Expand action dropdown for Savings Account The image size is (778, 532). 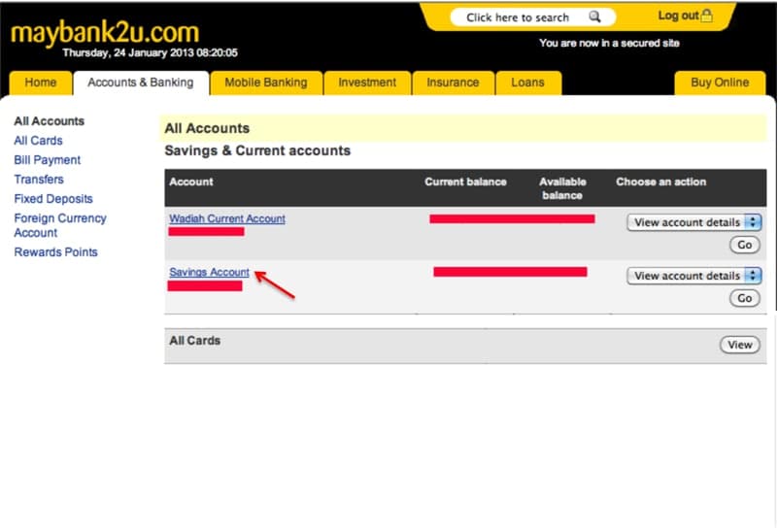tap(693, 276)
